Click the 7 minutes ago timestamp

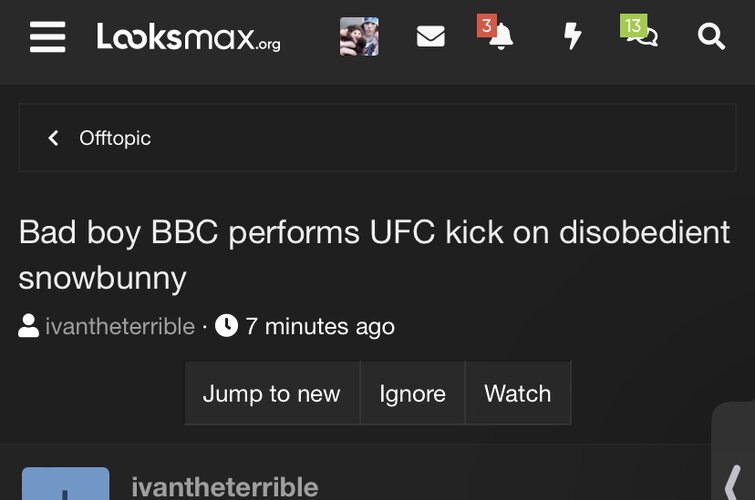tap(320, 327)
